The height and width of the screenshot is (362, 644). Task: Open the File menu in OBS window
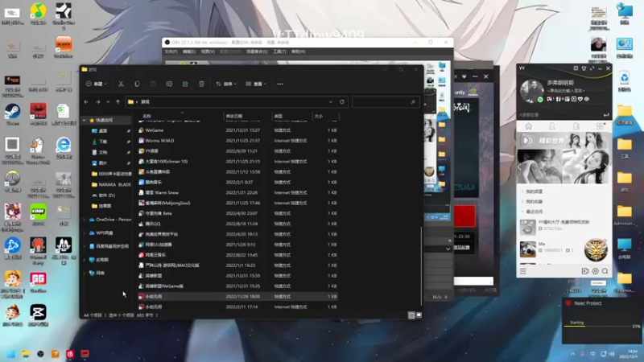click(171, 51)
